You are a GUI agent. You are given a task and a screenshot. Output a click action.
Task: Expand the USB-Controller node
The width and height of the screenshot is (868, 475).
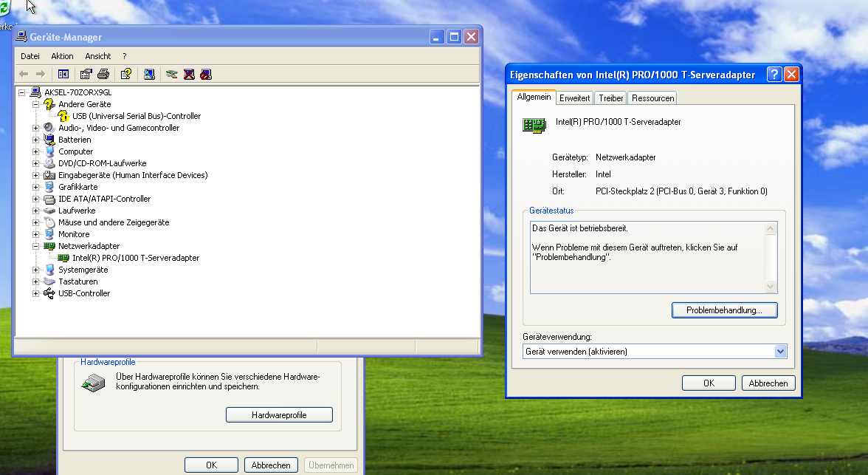35,293
